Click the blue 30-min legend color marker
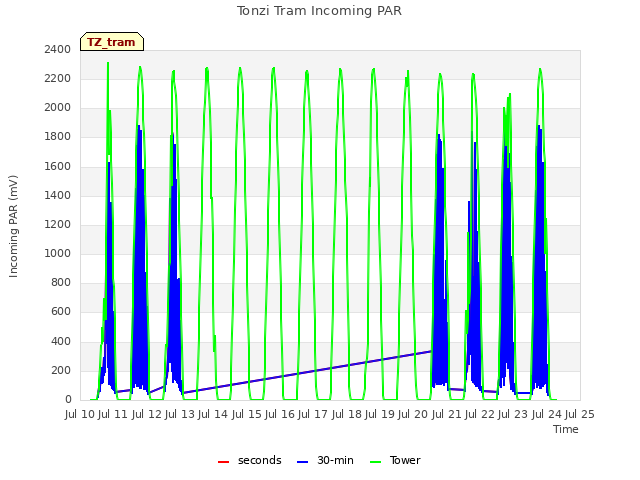 point(302,462)
